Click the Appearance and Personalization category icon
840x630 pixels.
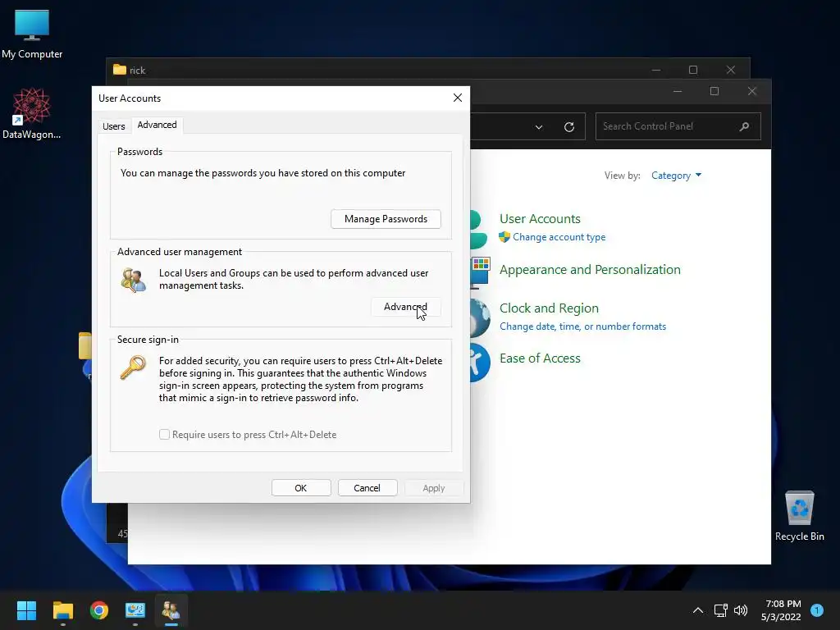480,272
